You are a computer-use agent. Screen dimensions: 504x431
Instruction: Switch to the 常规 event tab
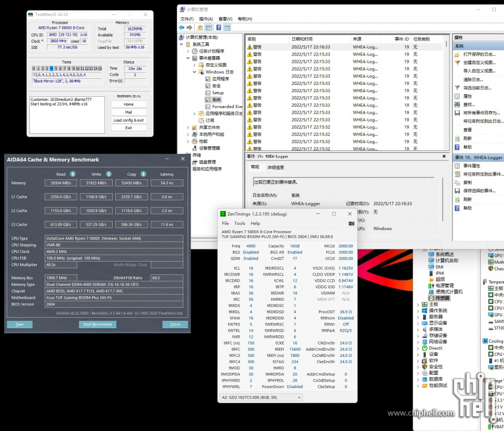[x=255, y=167]
